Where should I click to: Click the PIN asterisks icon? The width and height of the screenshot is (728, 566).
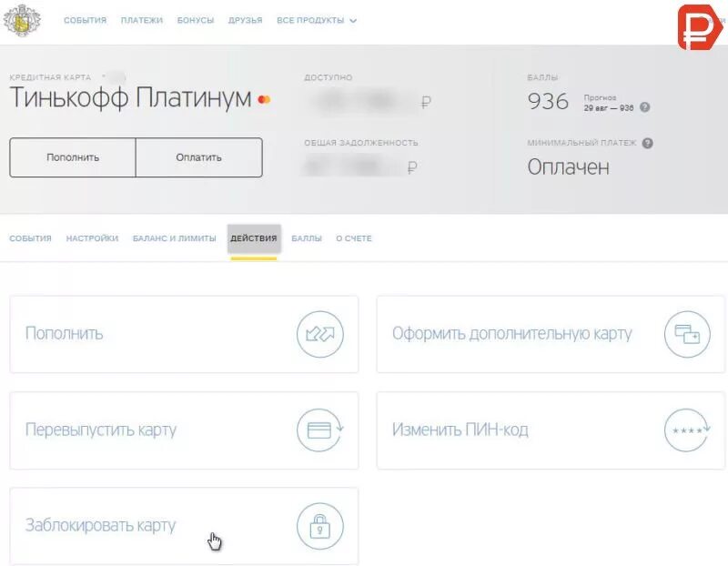point(687,430)
